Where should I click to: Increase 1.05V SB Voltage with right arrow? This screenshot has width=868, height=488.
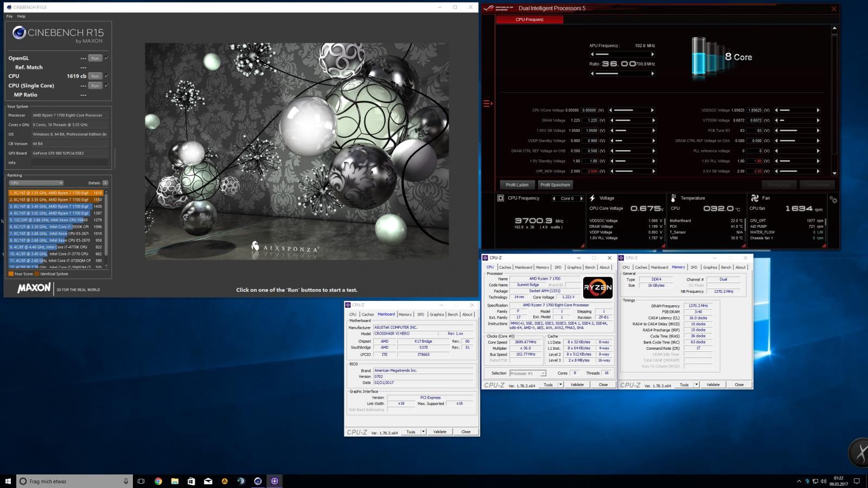tap(653, 131)
